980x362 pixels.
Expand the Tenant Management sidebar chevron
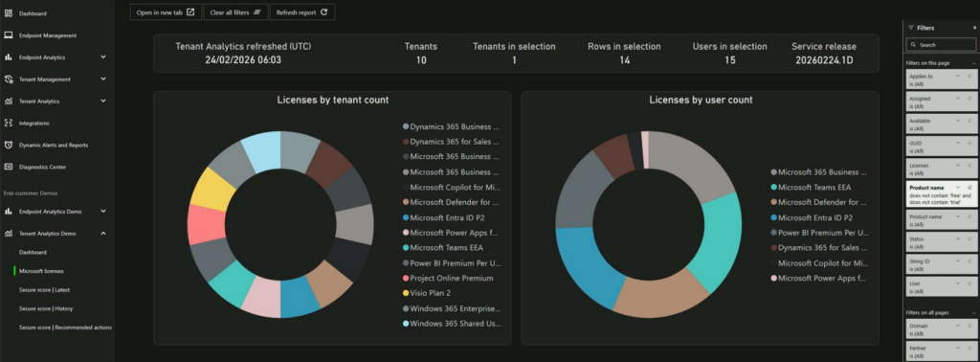[103, 79]
